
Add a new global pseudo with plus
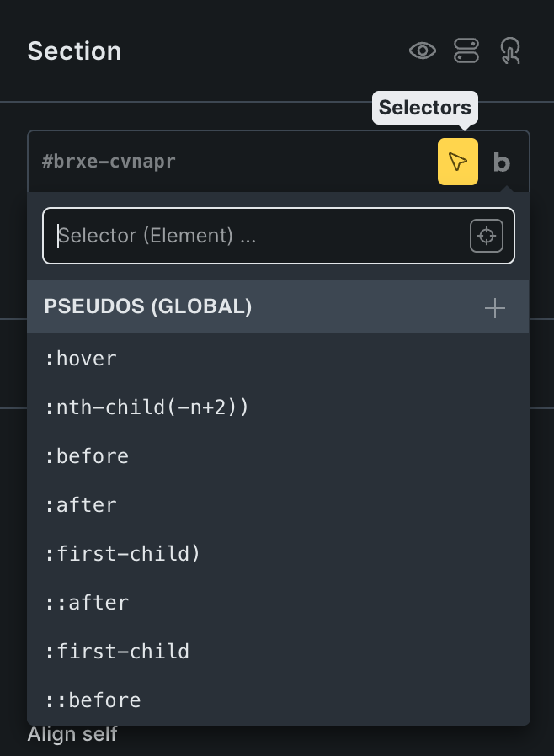[495, 308]
